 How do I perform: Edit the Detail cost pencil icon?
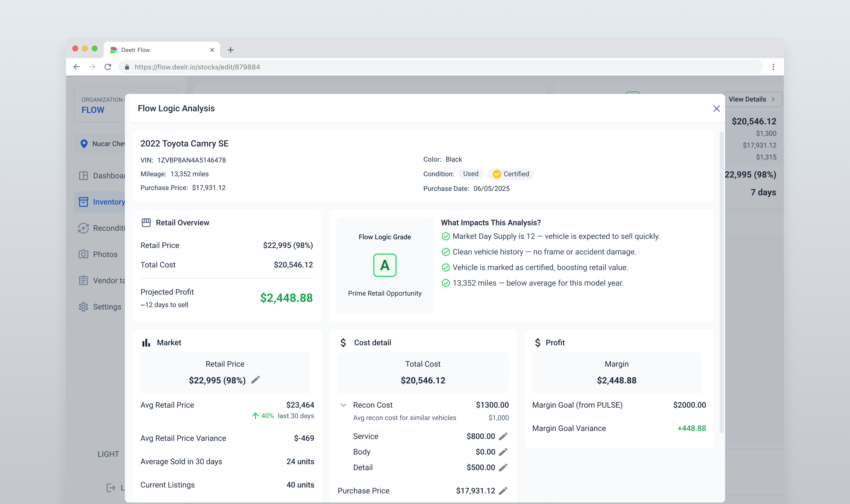tap(503, 467)
